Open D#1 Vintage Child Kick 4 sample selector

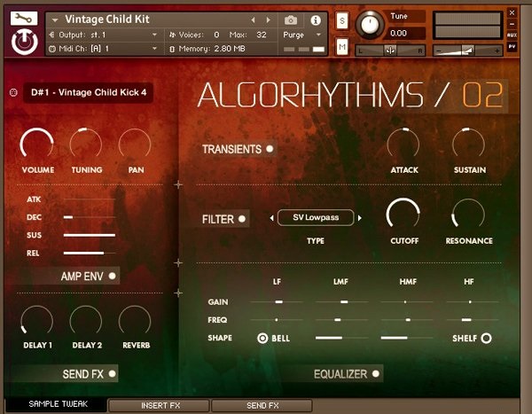click(88, 92)
